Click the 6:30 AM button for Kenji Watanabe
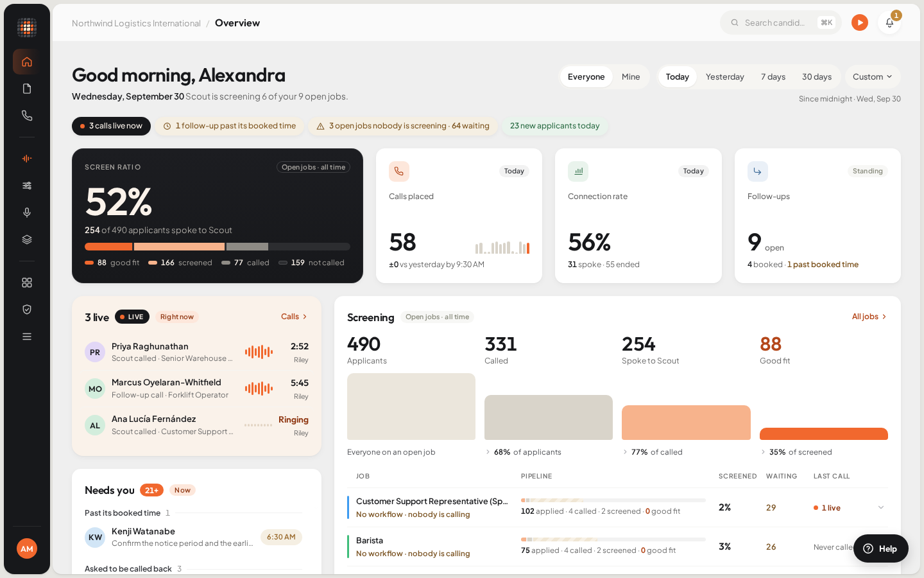This screenshot has width=924, height=578. click(x=281, y=537)
